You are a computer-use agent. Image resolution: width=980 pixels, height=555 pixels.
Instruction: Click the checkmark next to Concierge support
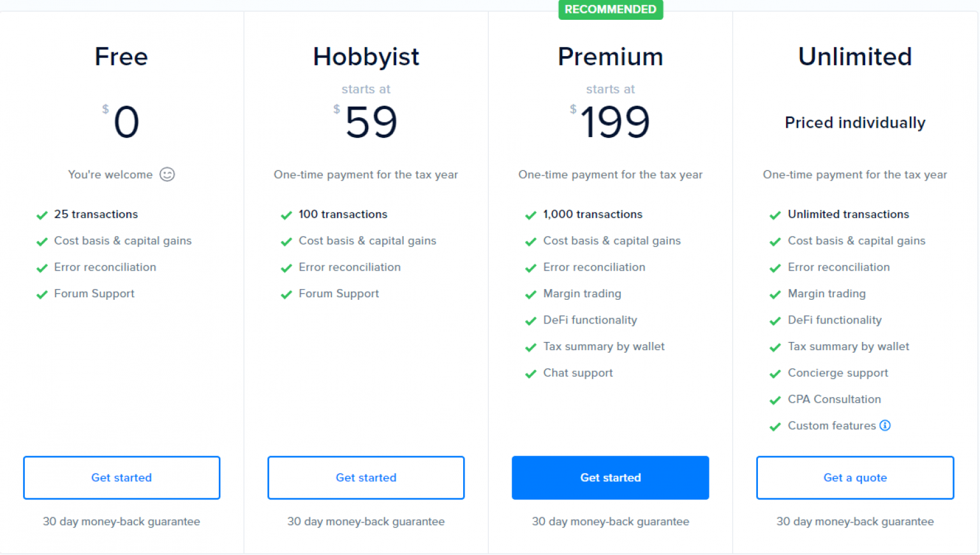click(775, 373)
